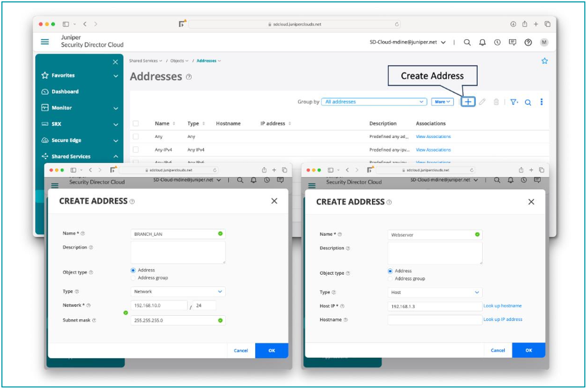588x391 pixels.
Task: Check the box for the Any address row
Action: (x=135, y=137)
